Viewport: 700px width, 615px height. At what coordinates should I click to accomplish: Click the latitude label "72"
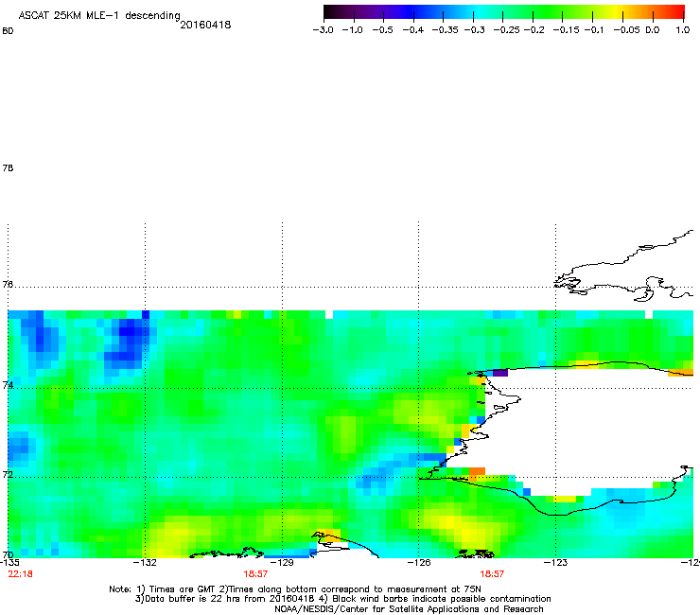click(8, 474)
